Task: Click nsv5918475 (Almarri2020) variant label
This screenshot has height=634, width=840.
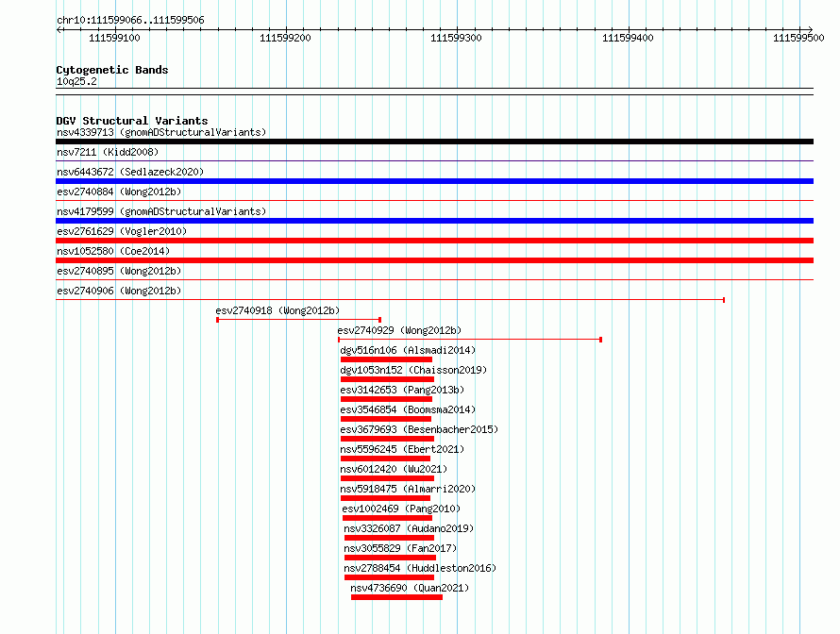Action: point(408,489)
